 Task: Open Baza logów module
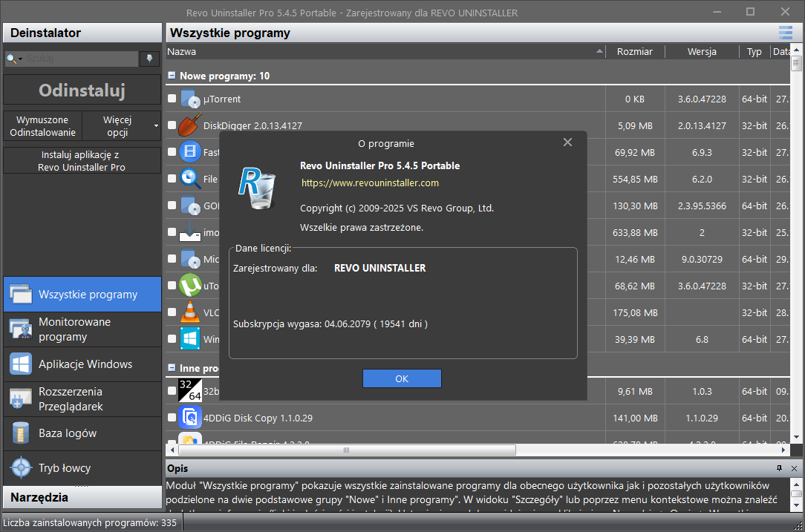[x=82, y=433]
